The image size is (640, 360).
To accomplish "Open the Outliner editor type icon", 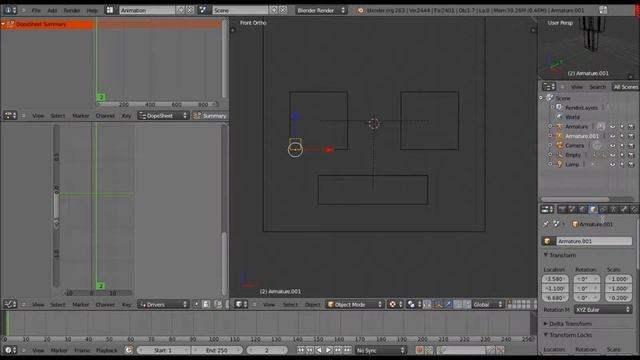I will [x=549, y=87].
